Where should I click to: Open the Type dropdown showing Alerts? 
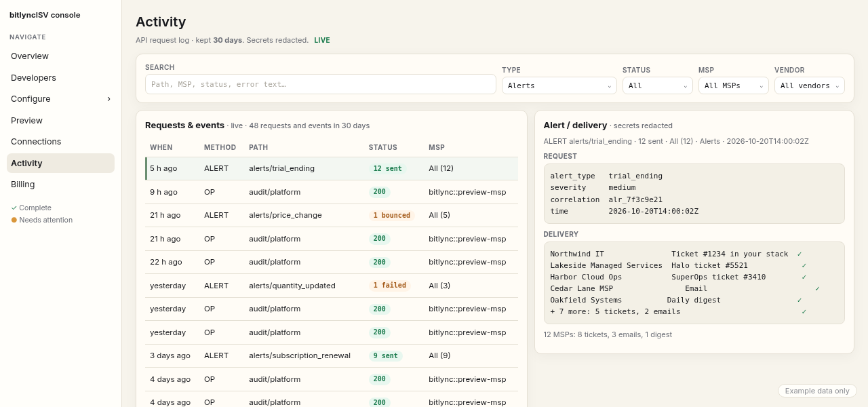559,85
